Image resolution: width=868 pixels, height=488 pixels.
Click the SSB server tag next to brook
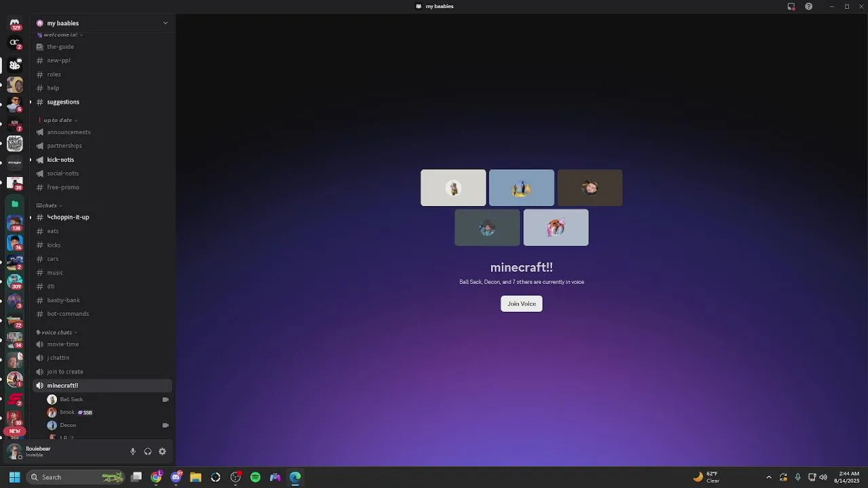(x=85, y=412)
